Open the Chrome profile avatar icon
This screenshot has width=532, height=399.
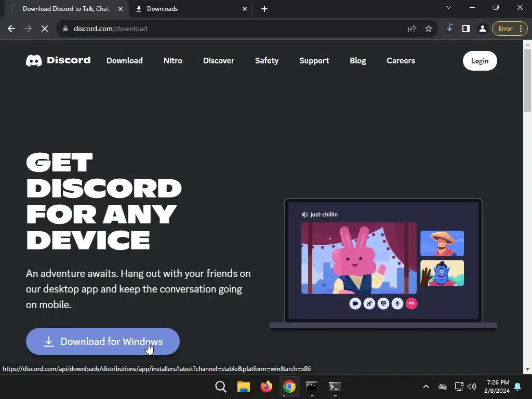pos(482,29)
